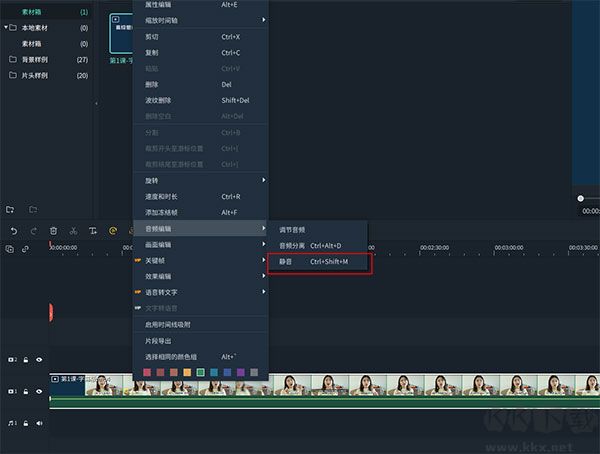
Task: Click the red playhead at 00:00:00:00
Action: click(50, 246)
